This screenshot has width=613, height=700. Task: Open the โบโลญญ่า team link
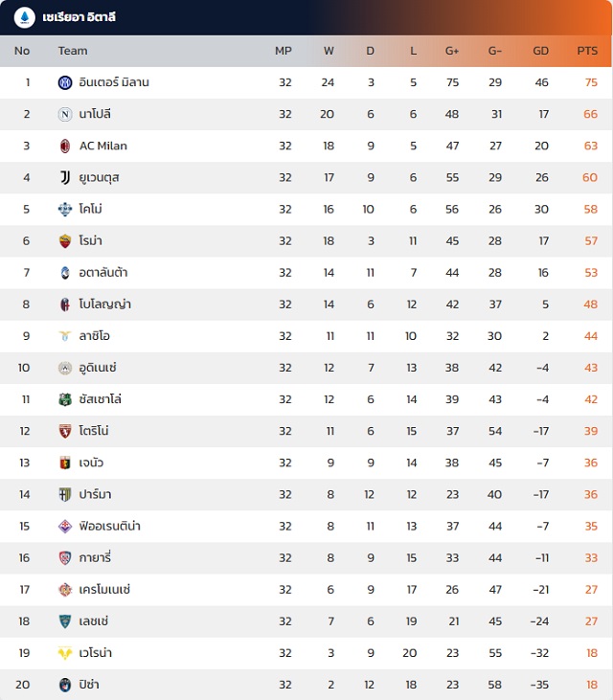click(105, 304)
